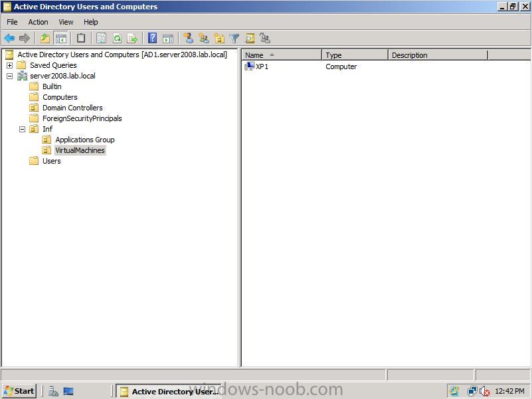Image resolution: width=532 pixels, height=399 pixels.
Task: Select the Computers container
Action: click(x=60, y=97)
